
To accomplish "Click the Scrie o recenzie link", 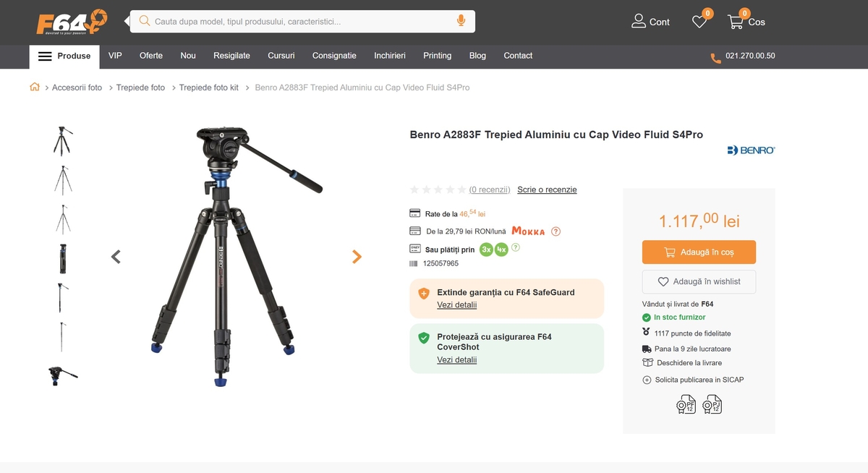I will (547, 189).
